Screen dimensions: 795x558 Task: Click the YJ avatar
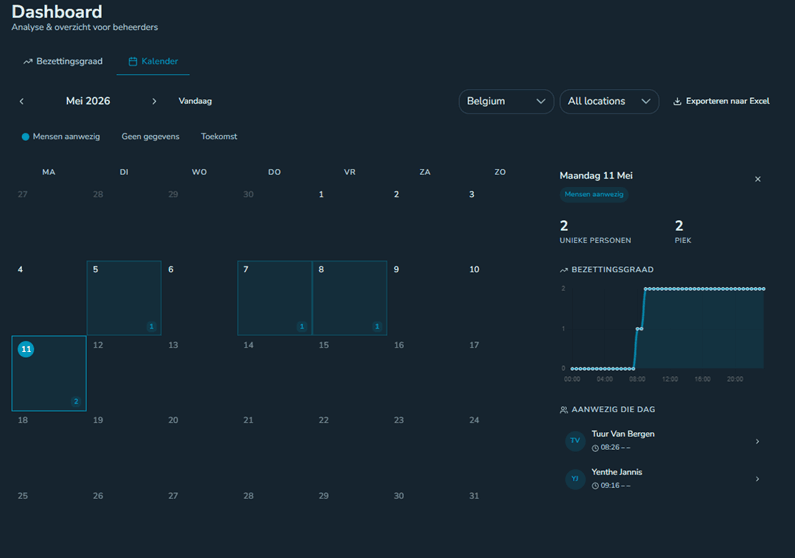point(575,478)
